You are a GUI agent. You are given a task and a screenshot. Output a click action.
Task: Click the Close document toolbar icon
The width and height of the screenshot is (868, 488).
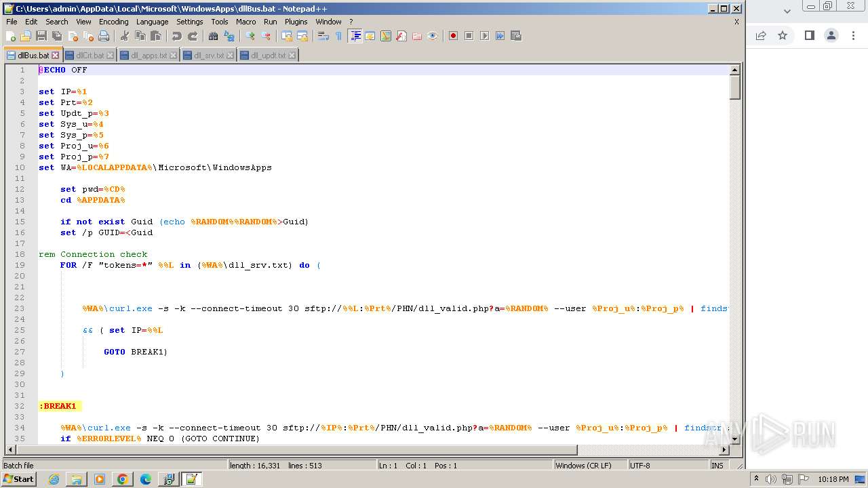[73, 36]
